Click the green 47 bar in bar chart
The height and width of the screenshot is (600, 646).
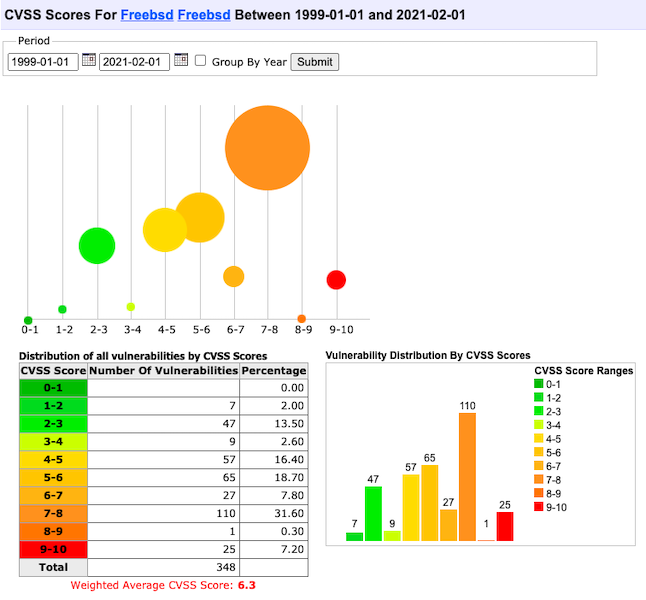click(374, 514)
